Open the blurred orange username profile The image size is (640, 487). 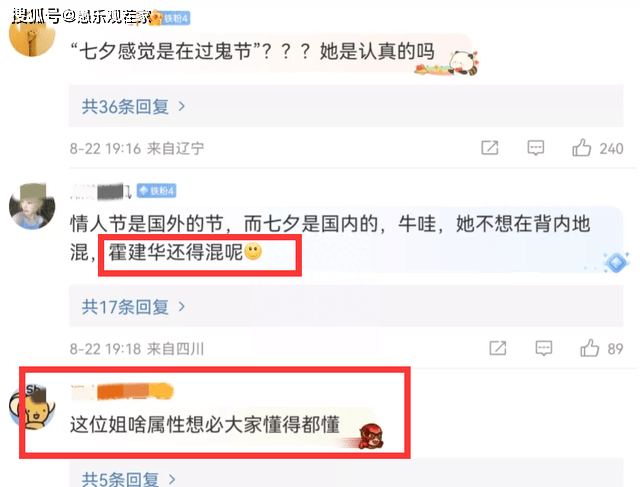(122, 391)
